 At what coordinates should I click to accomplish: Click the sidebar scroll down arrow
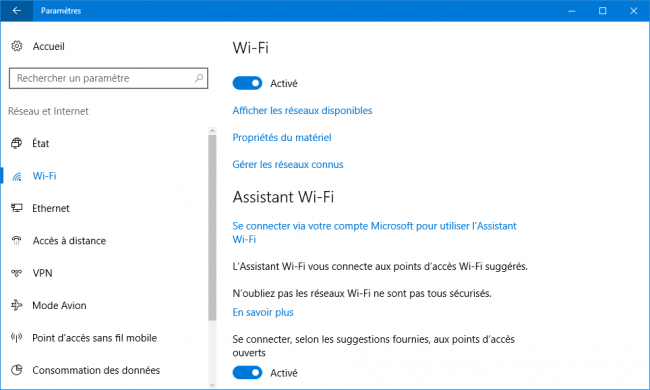[212, 385]
